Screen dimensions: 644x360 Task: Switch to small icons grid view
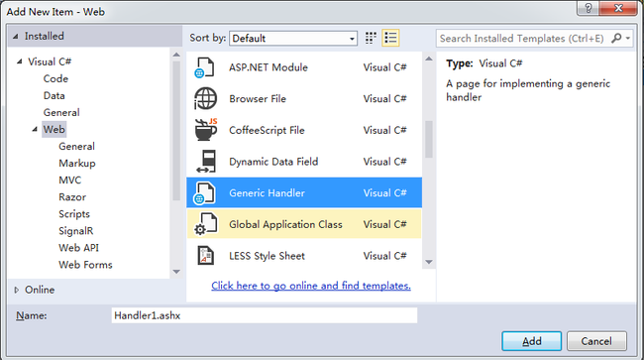371,39
